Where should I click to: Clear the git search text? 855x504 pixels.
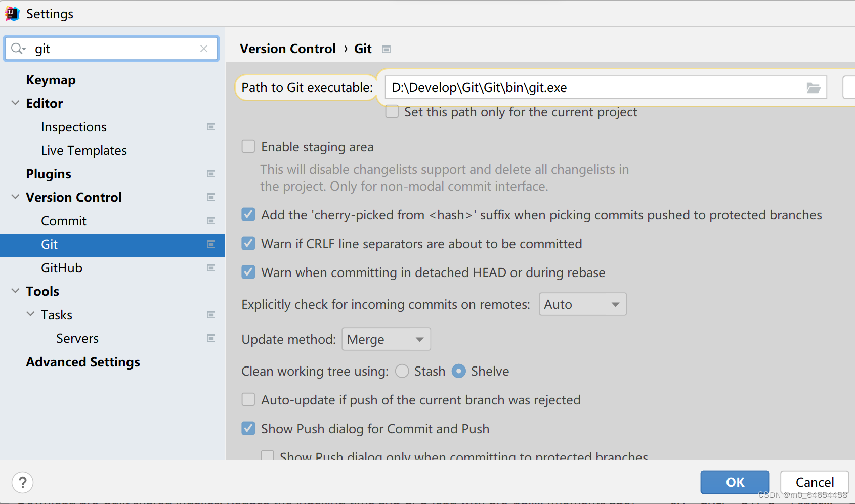[204, 49]
